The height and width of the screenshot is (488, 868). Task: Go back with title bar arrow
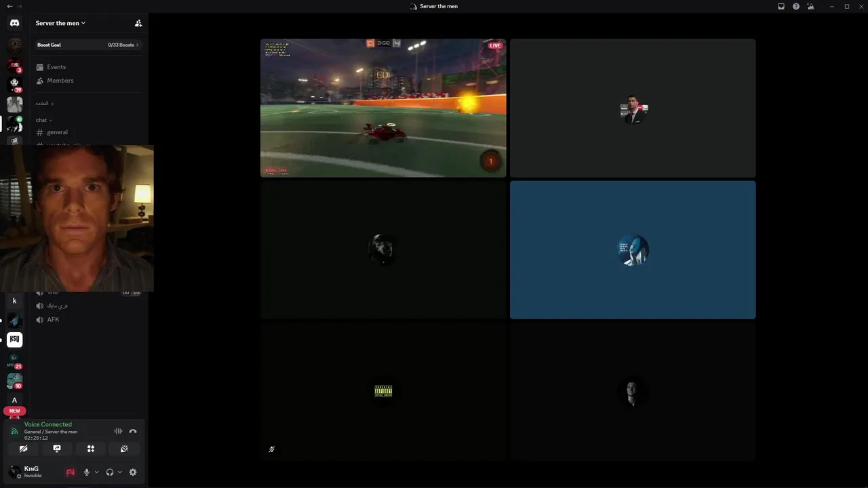9,6
